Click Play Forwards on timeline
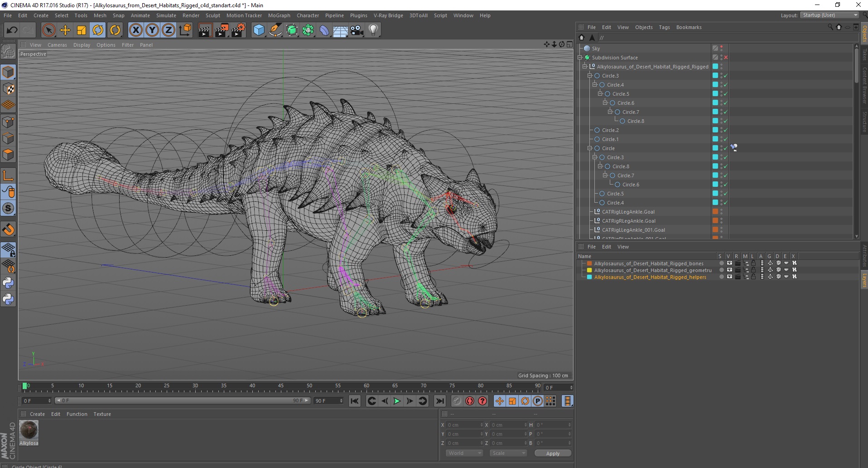The height and width of the screenshot is (468, 868). (397, 401)
